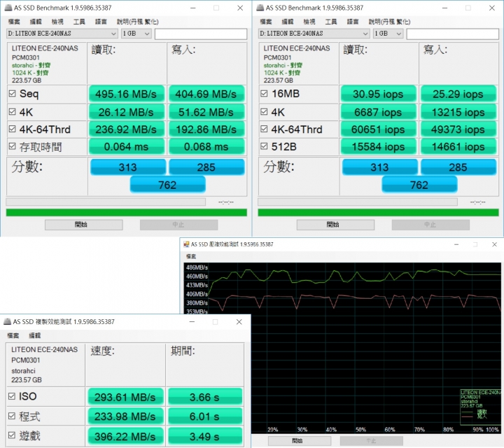Click the 60651 iops read result
The height and width of the screenshot is (448, 504).
coord(378,129)
